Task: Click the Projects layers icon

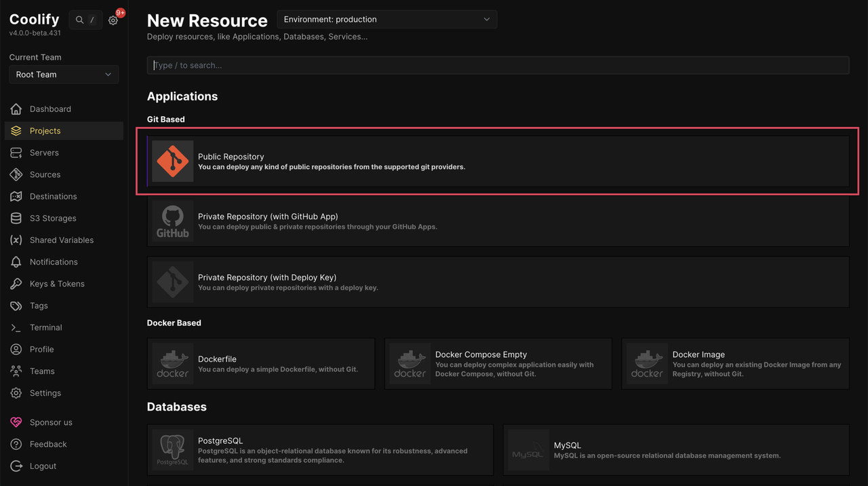Action: [x=16, y=130]
